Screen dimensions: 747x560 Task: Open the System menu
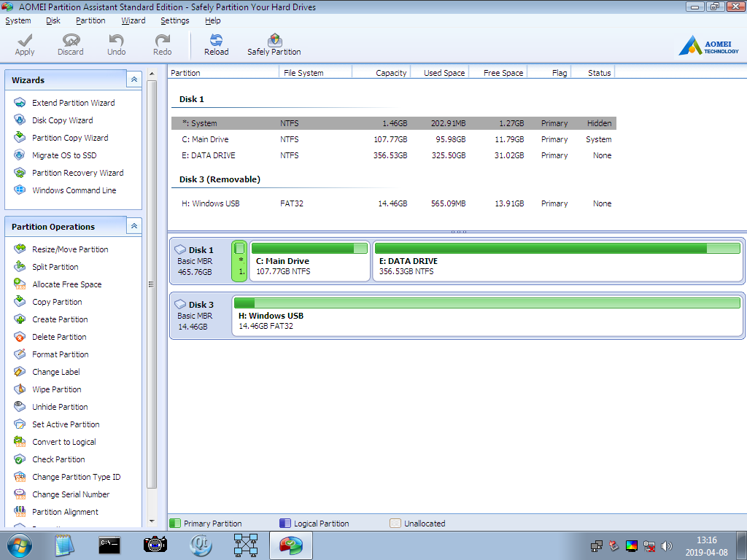[18, 20]
